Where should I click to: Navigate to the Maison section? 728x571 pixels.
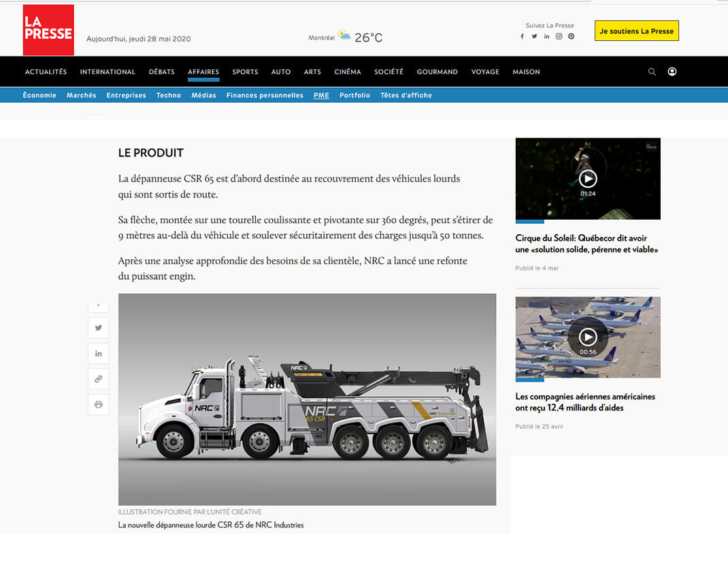coord(527,72)
